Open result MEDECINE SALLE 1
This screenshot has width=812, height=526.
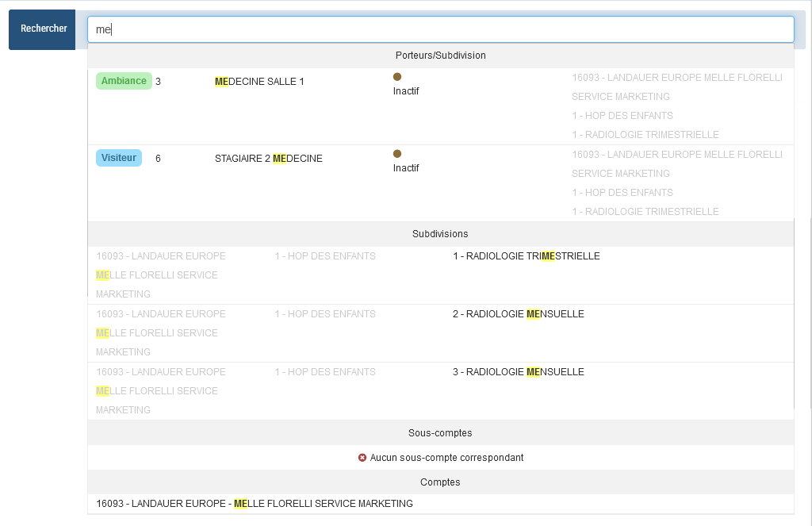259,82
